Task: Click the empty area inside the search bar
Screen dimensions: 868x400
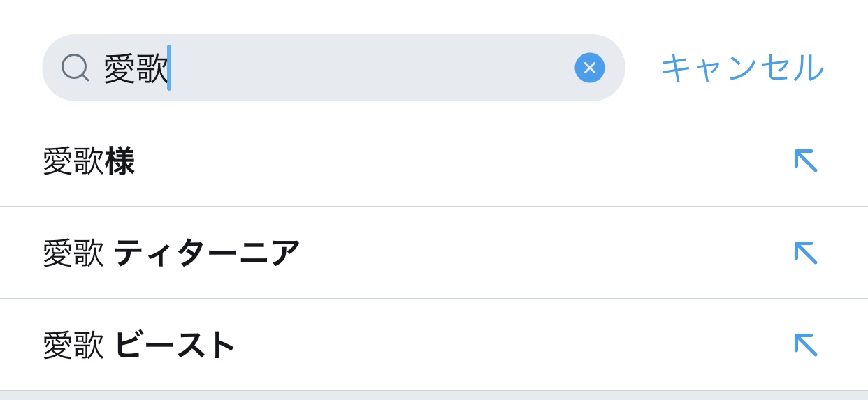Action: [x=370, y=68]
